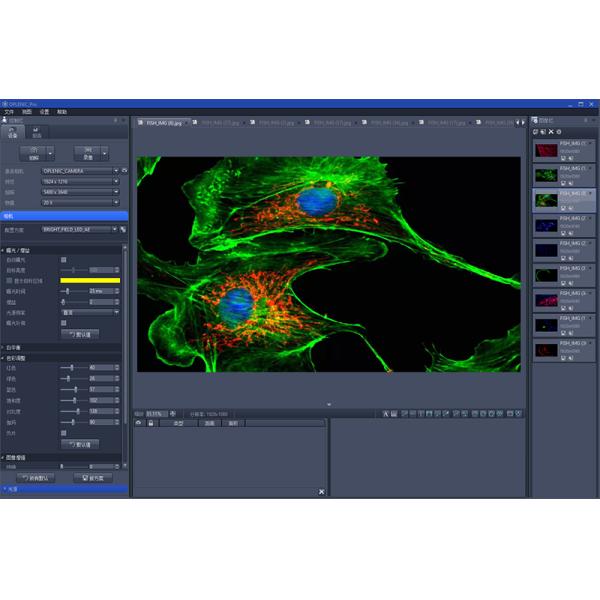This screenshot has width=600, height=600.
Task: Open the 20 X objective dropdown
Action: point(80,202)
